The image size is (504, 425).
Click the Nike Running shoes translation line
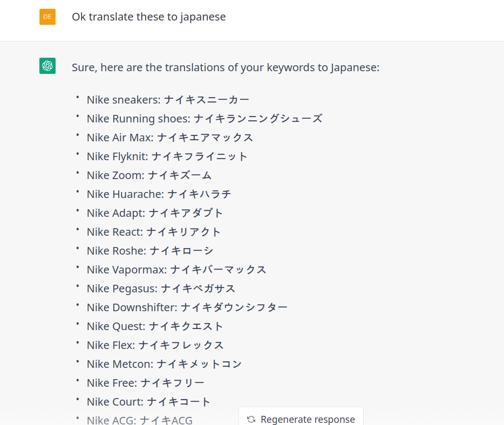pos(205,119)
